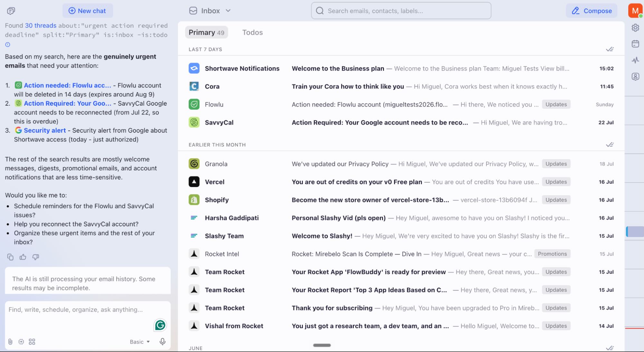Image resolution: width=644 pixels, height=352 pixels.
Task: Open the AI context settings icon by the paperclip
Action: point(21,342)
